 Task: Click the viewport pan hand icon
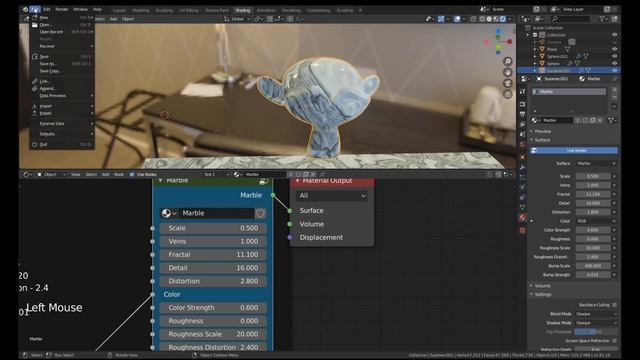(508, 72)
